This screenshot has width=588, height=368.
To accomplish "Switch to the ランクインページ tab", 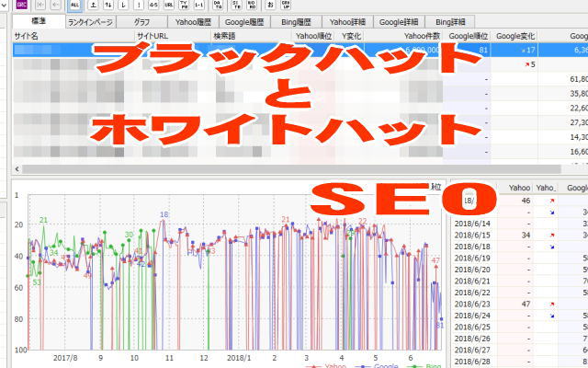I will coord(90,22).
